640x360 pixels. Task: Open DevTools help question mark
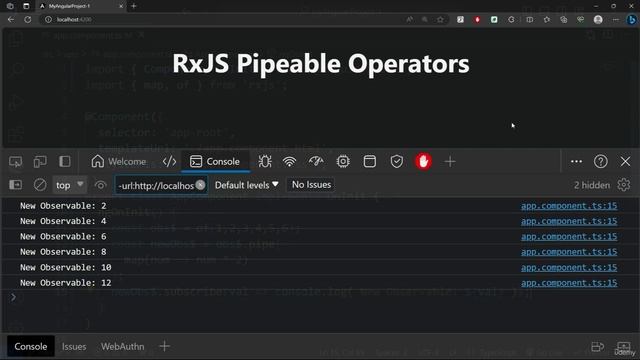601,162
